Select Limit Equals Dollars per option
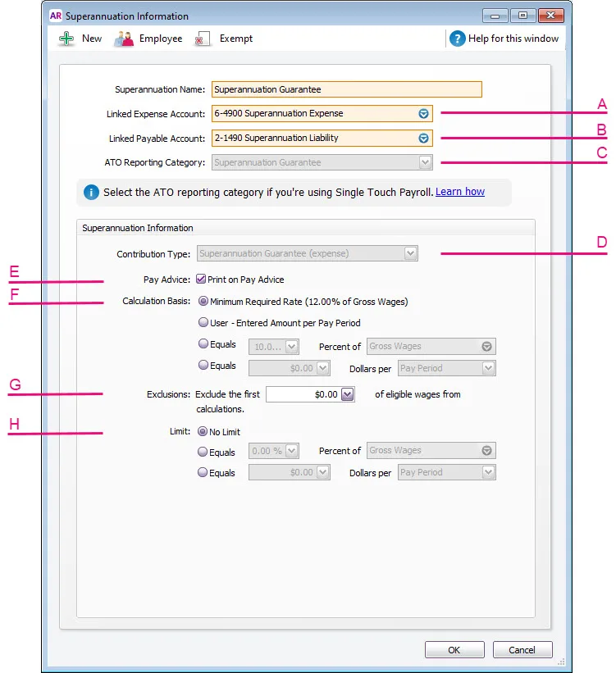 tap(203, 472)
